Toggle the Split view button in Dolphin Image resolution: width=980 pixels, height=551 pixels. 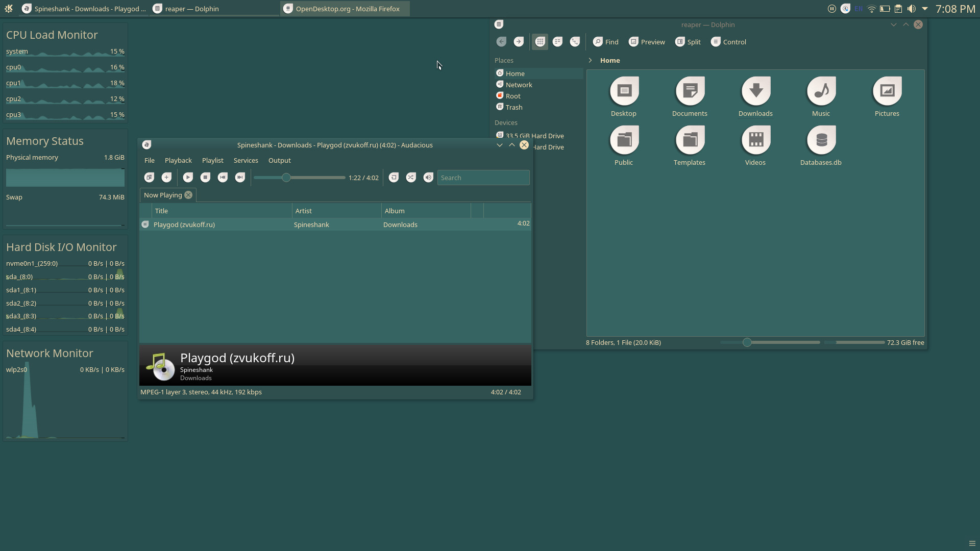(688, 42)
